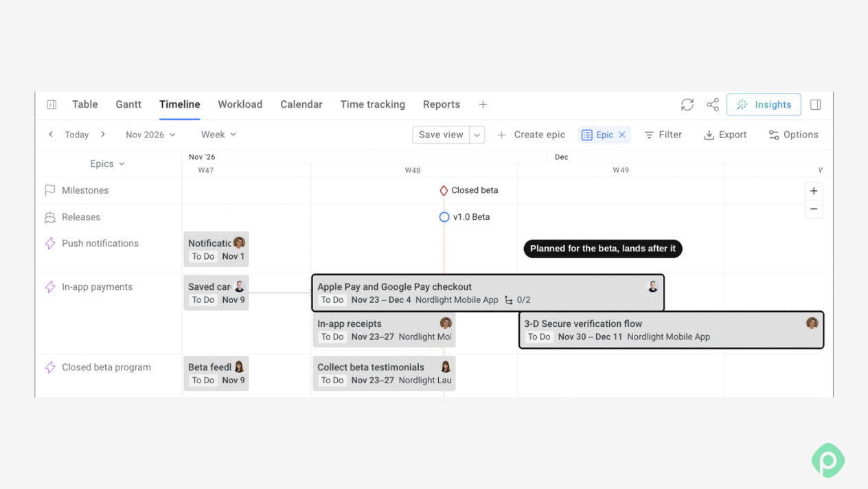Open the Epics grouping dropdown
The width and height of the screenshot is (868, 489).
[107, 163]
